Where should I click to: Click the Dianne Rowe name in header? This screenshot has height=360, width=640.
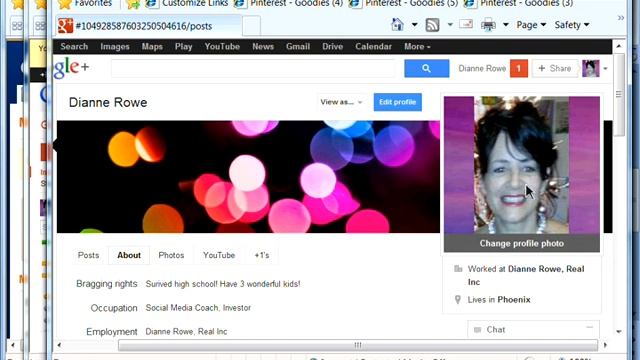click(x=482, y=68)
